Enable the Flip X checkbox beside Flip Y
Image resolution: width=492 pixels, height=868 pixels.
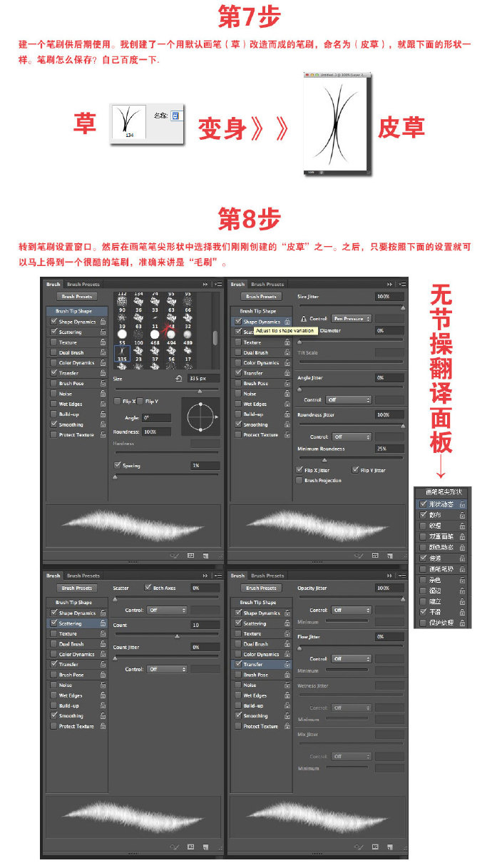(118, 402)
